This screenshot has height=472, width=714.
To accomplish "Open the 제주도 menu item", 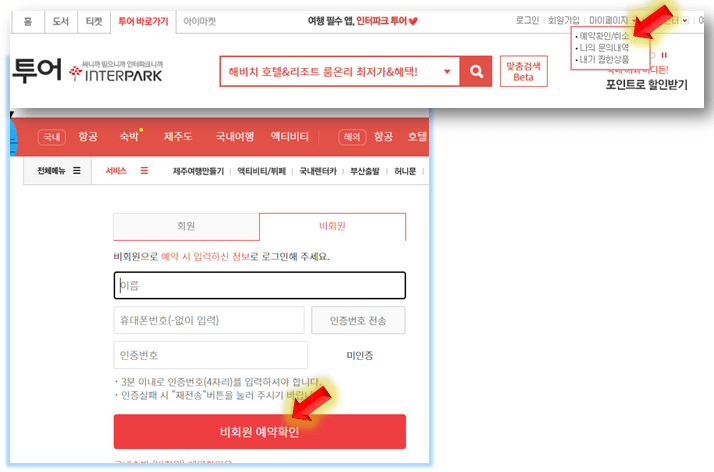I will pyautogui.click(x=178, y=137).
